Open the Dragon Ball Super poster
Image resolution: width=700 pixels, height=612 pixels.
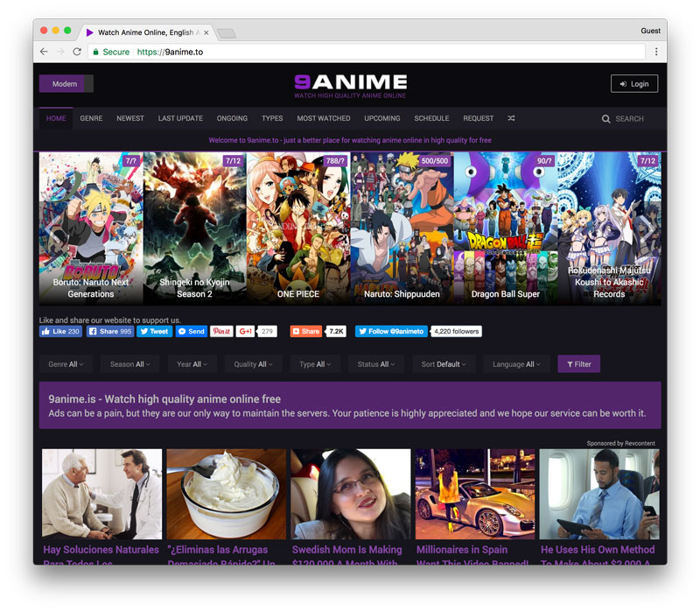coord(506,229)
